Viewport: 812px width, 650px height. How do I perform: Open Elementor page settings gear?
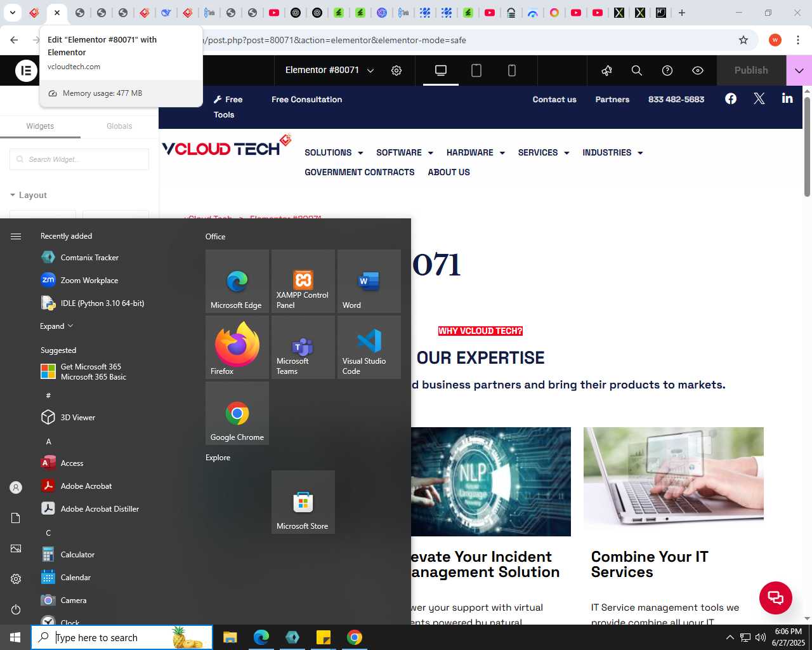point(396,70)
